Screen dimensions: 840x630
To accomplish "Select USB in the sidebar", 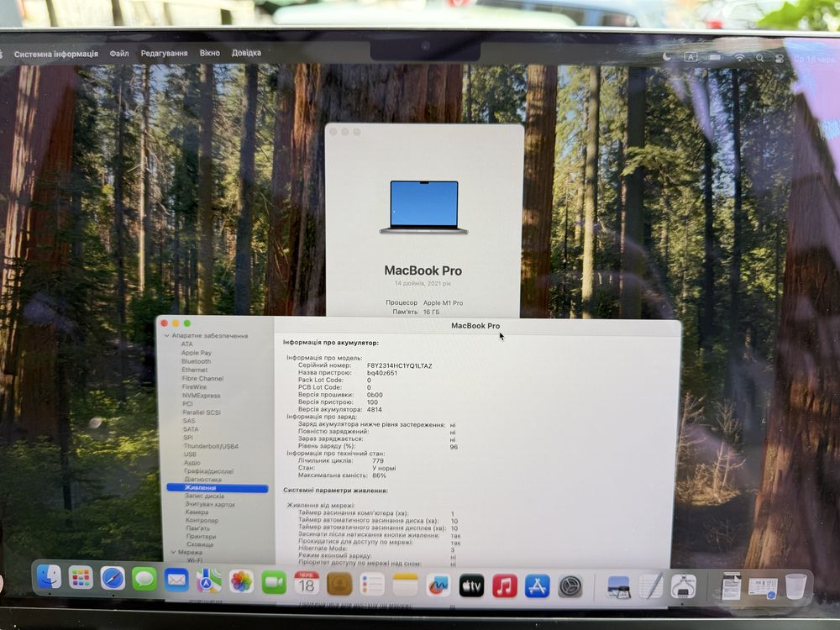I will (190, 454).
